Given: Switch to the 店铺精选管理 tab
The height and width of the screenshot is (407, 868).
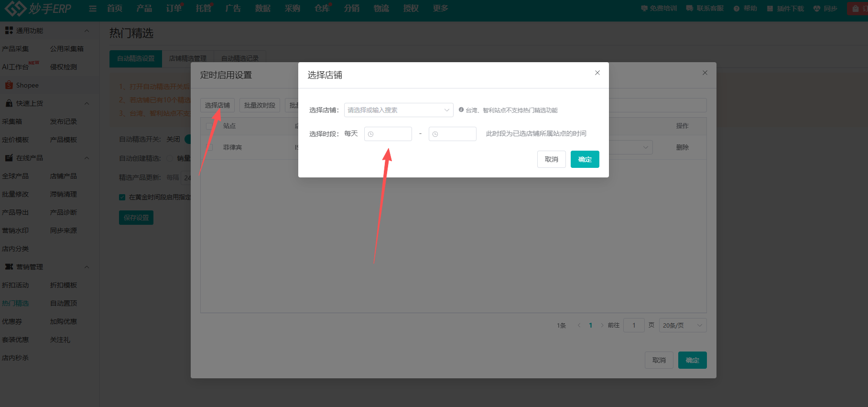Looking at the screenshot, I should (188, 58).
